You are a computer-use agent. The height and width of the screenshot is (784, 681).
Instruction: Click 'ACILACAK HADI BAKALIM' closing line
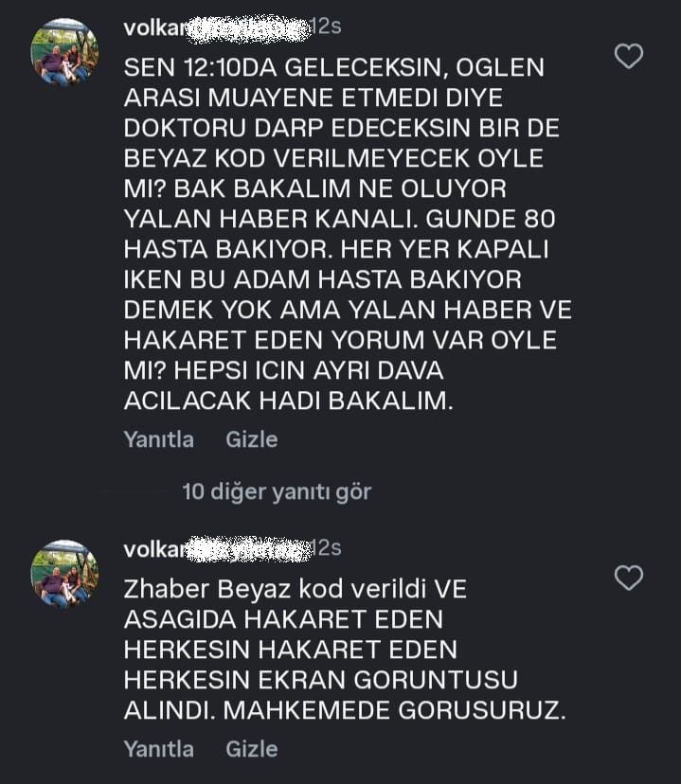tap(289, 401)
